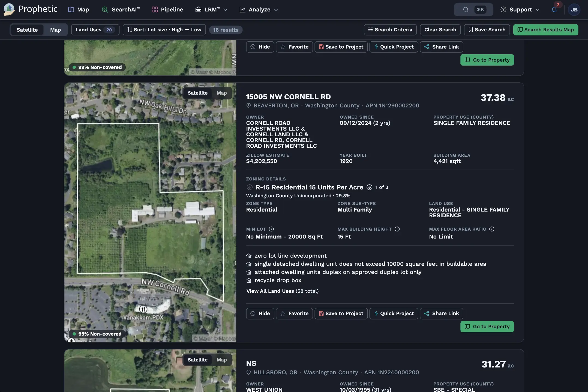Click location pin beside HILLSBORO, OR
The image size is (588, 392).
[248, 372]
